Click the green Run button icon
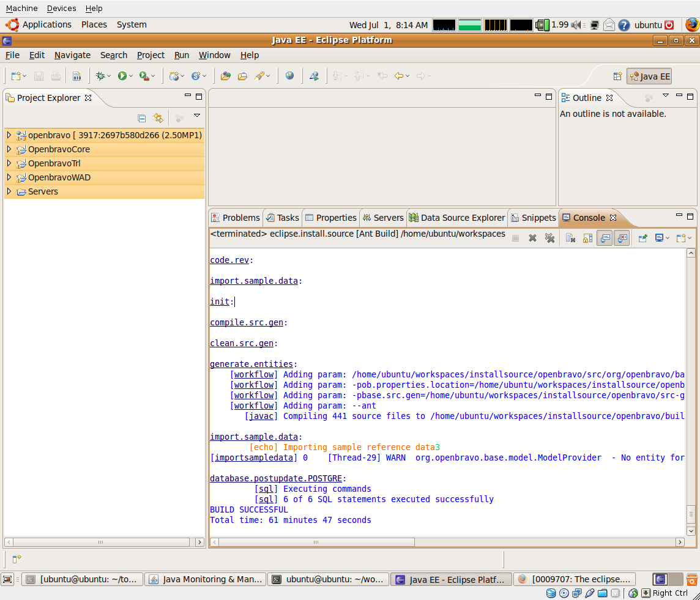The width and height of the screenshot is (700, 600). tap(122, 76)
